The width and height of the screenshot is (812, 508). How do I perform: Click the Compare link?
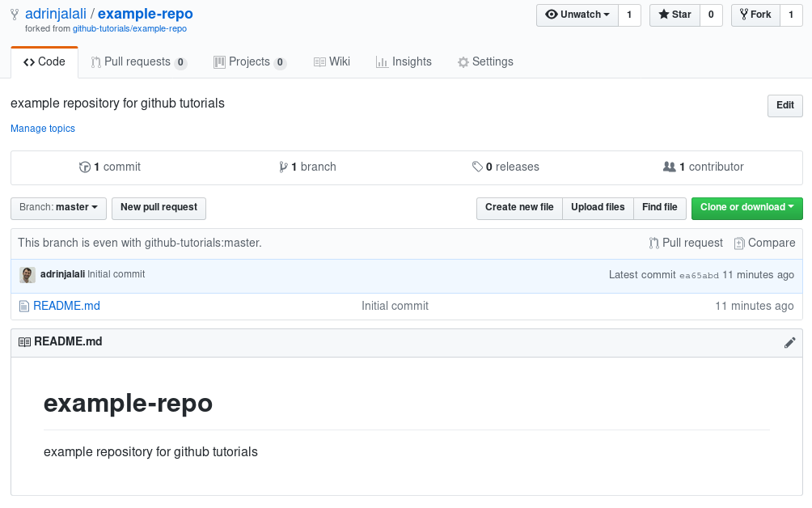[765, 243]
